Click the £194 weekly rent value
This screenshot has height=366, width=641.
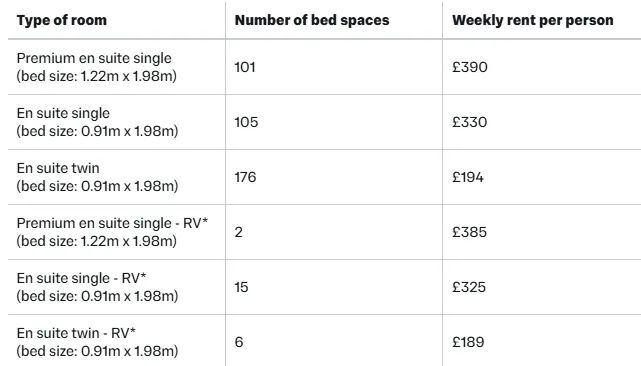468,177
